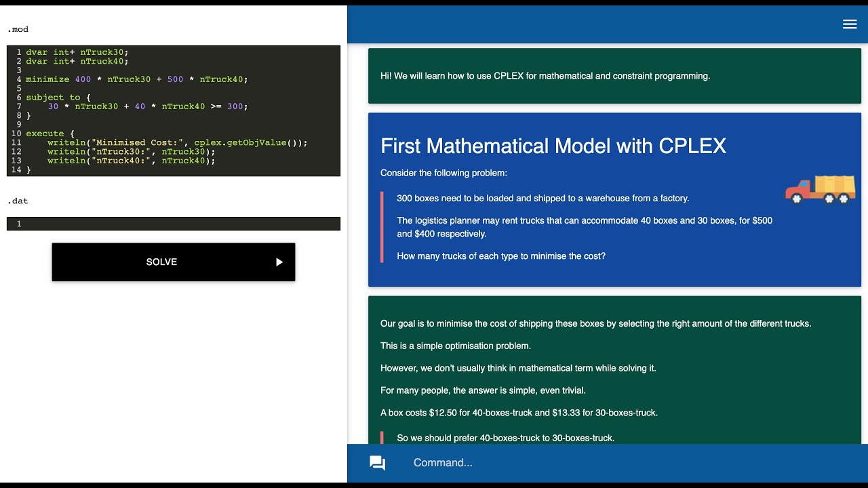Click 'A box costs $12.50' sentence
The height and width of the screenshot is (488, 868).
(519, 413)
